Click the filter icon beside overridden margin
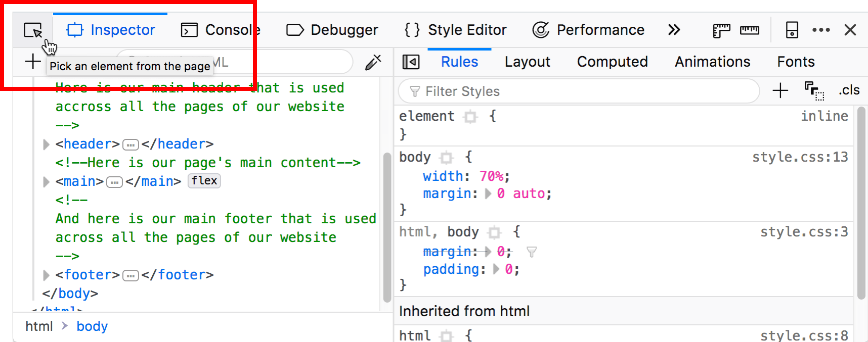The width and height of the screenshot is (868, 342). [532, 252]
